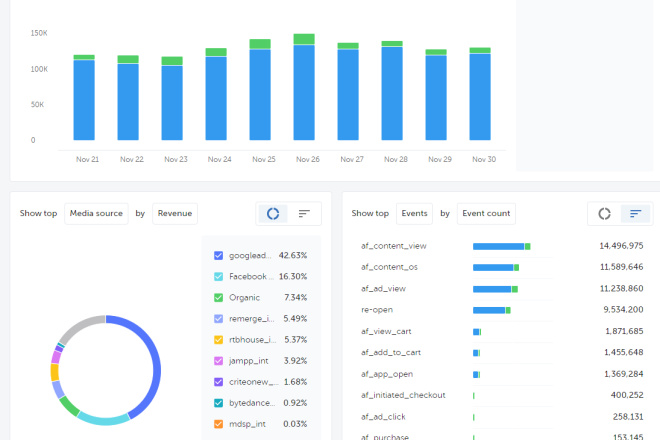The width and height of the screenshot is (660, 440).
Task: Click the re-open horizontal bar
Action: [492, 310]
